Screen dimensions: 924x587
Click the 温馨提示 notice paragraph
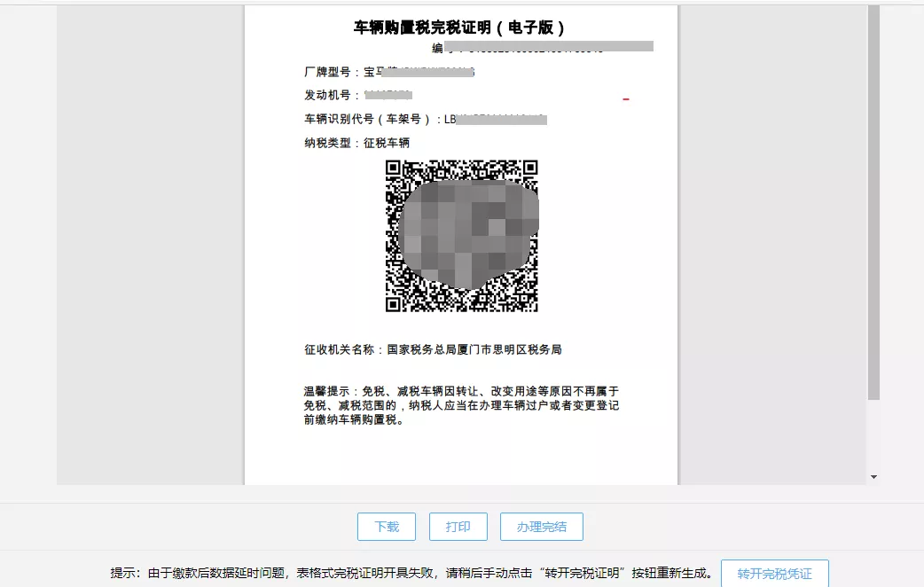461,405
